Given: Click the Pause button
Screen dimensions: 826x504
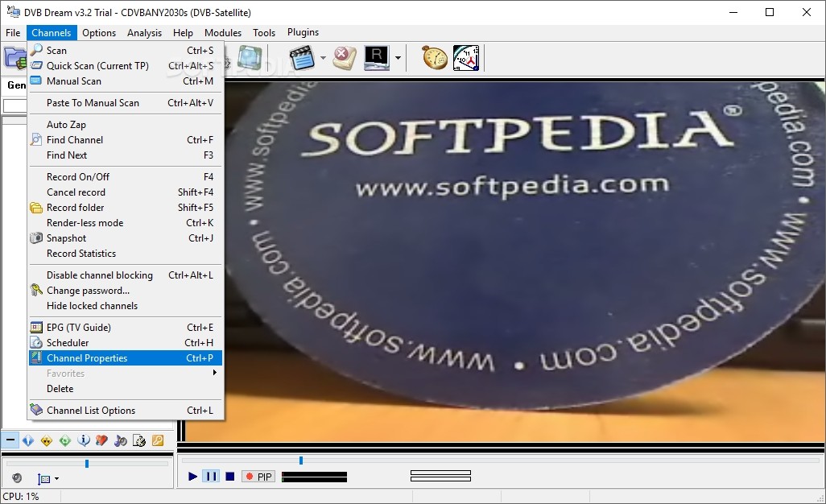Looking at the screenshot, I should (211, 477).
